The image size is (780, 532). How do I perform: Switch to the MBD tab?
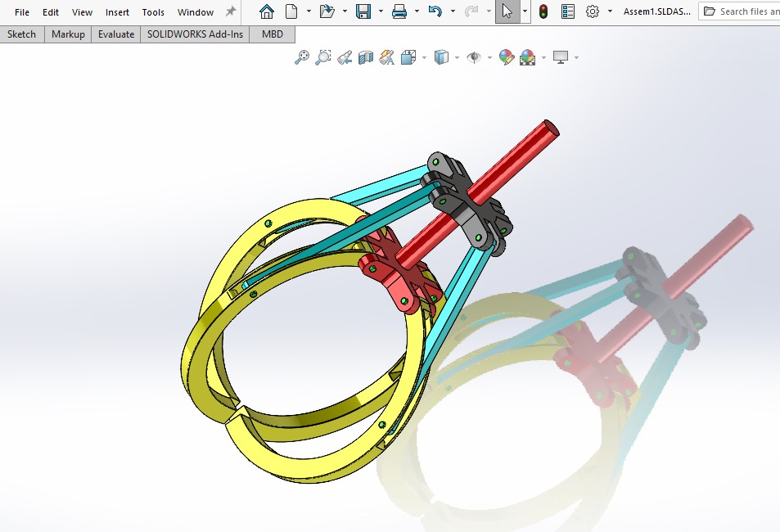pos(273,34)
